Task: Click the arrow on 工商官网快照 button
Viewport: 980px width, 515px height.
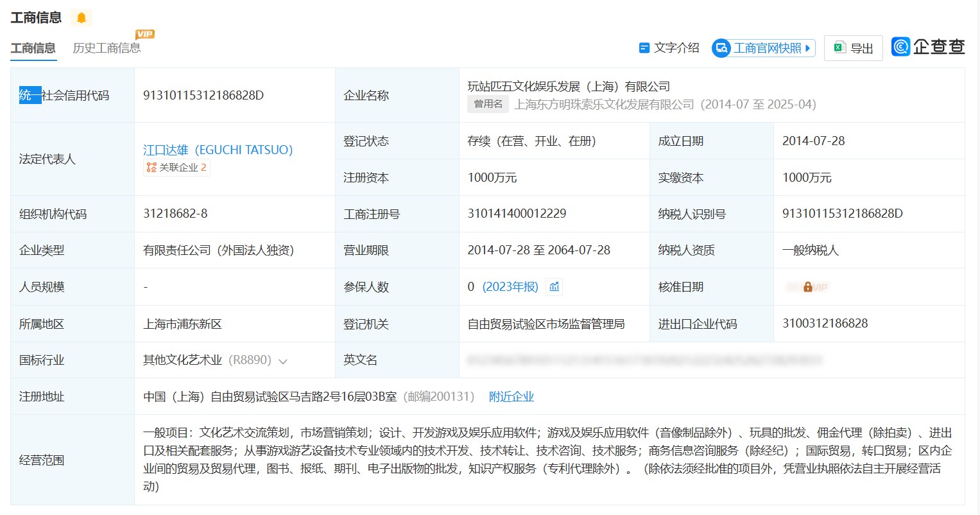Action: pyautogui.click(x=807, y=48)
